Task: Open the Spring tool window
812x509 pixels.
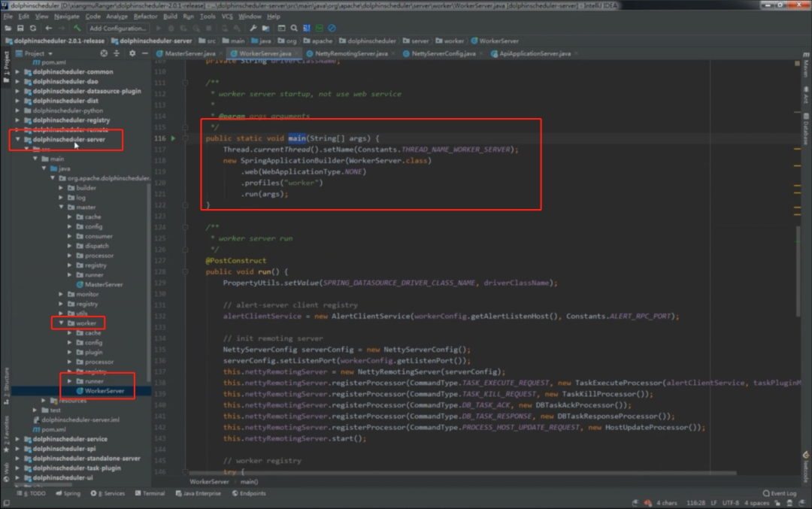Action: click(x=68, y=493)
